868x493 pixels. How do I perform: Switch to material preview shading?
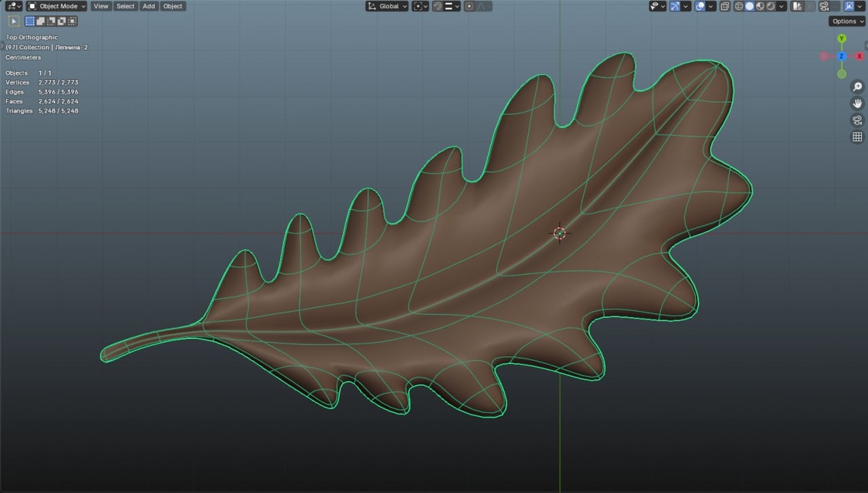coord(760,6)
